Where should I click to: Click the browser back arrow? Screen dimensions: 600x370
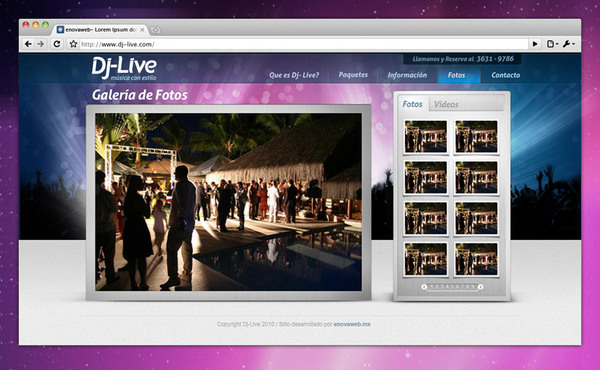click(28, 44)
